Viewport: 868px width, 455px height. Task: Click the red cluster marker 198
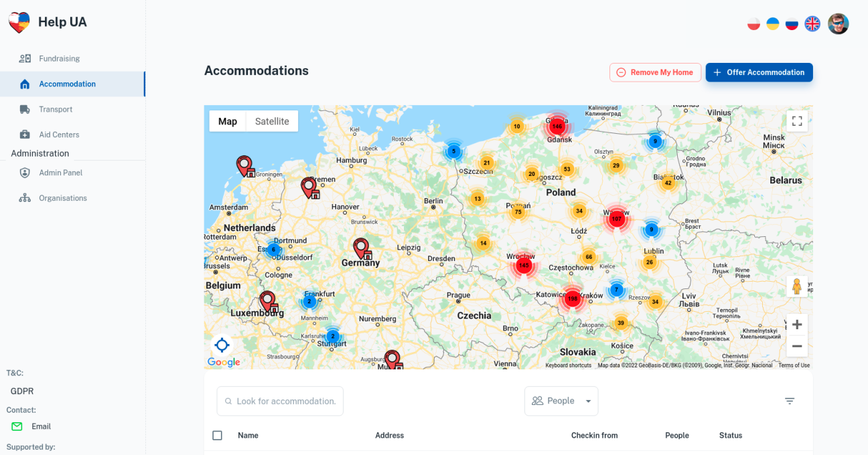tap(572, 299)
